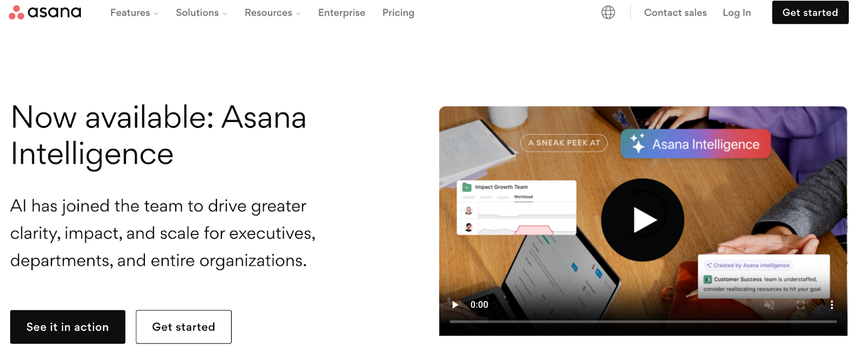Click the Log In link
Image resolution: width=868 pixels, height=355 pixels.
click(x=736, y=12)
